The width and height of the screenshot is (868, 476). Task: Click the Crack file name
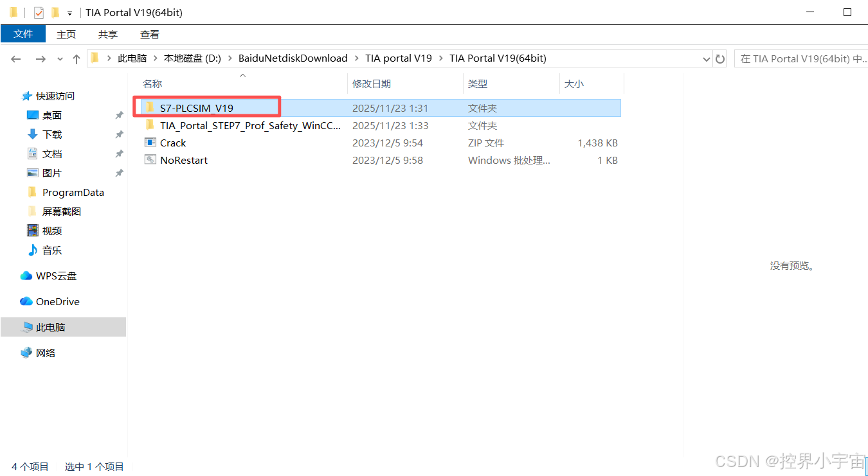(173, 143)
